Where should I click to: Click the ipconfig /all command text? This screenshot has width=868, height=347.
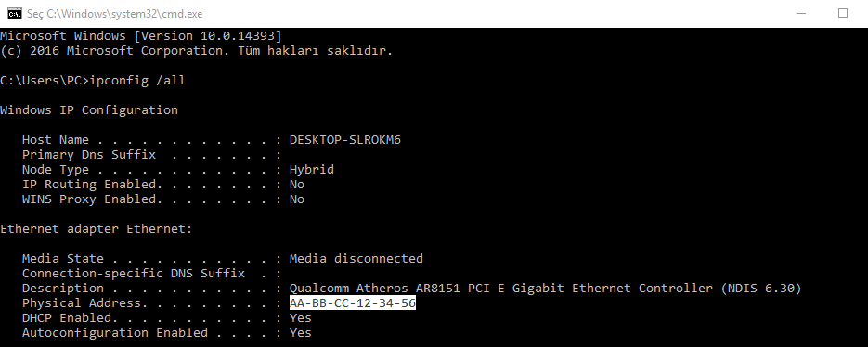(137, 81)
